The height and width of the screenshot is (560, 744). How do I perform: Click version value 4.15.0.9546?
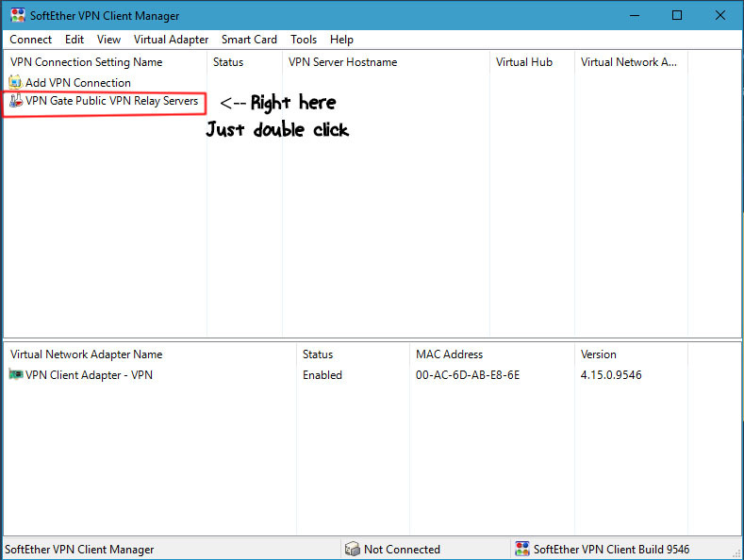(x=611, y=375)
